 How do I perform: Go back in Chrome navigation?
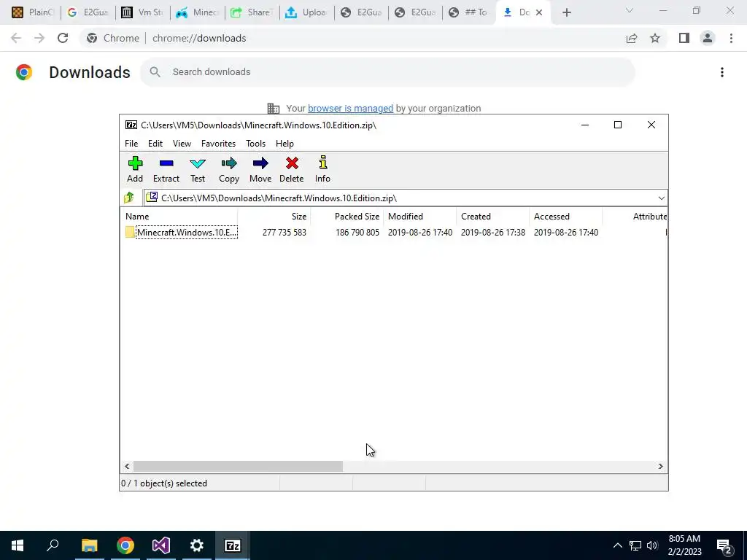[16, 38]
